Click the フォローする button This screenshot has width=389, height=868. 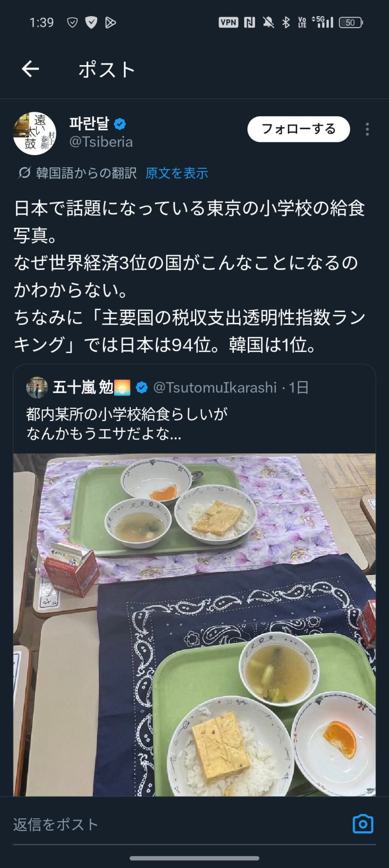pyautogui.click(x=299, y=129)
